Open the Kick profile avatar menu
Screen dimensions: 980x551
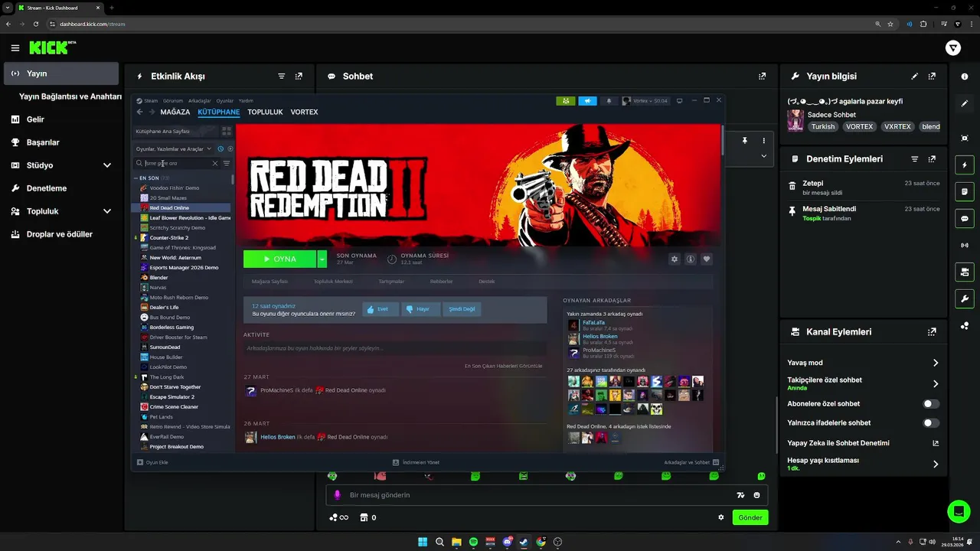(953, 48)
